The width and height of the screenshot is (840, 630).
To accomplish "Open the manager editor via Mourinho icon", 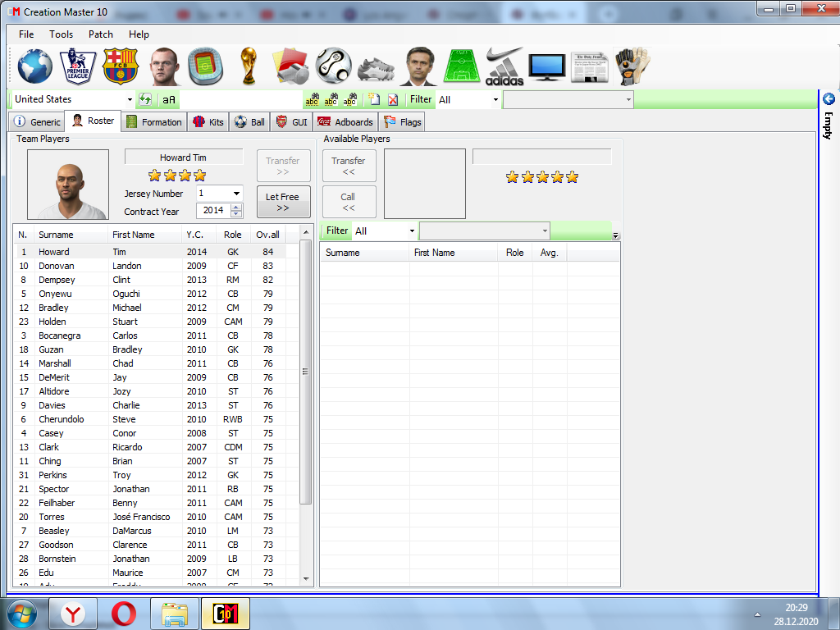I will pos(420,66).
